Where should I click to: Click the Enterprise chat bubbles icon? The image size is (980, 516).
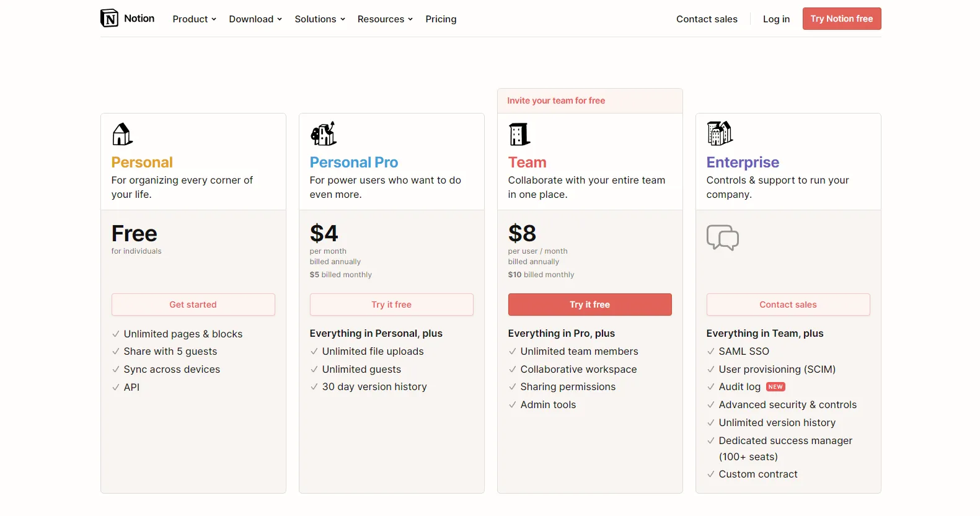click(x=723, y=238)
